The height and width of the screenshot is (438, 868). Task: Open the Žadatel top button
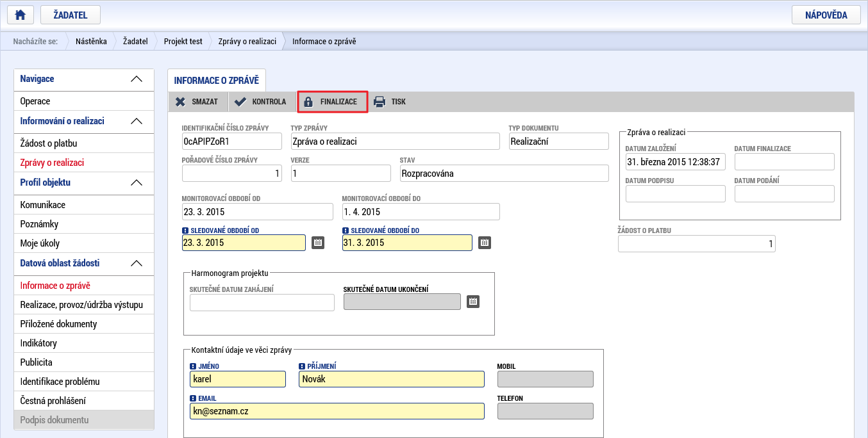tap(71, 15)
